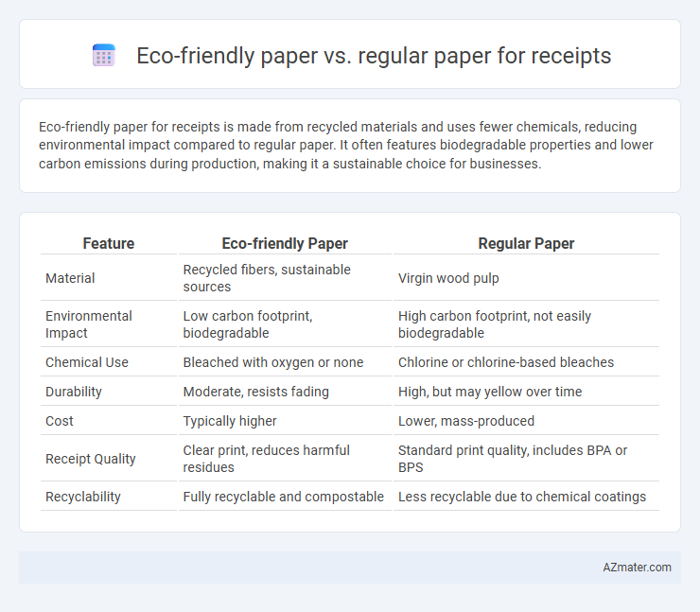Click the 'Feature' column header
Screen dimensions: 700x612
click(109, 243)
